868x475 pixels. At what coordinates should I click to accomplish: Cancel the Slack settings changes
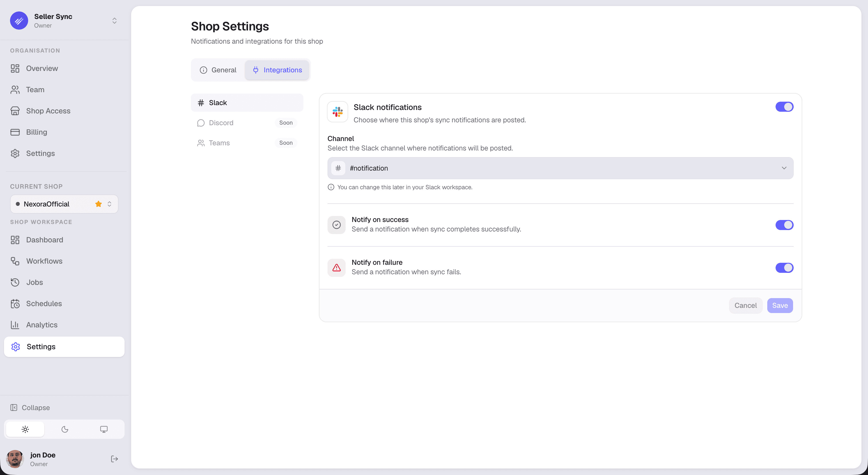pos(745,306)
